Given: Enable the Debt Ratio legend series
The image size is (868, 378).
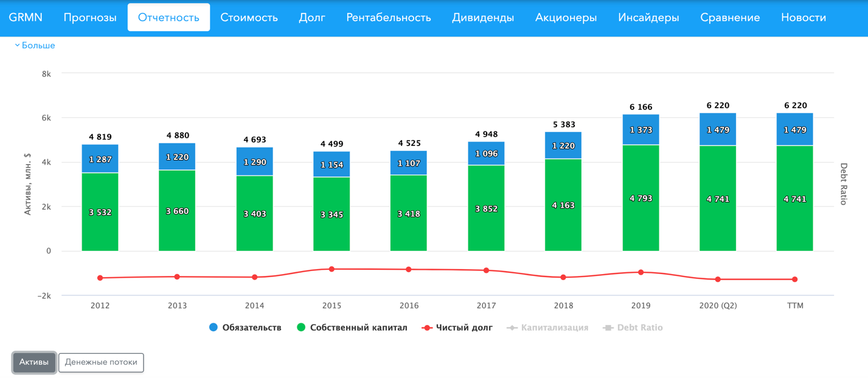Looking at the screenshot, I should (x=633, y=328).
